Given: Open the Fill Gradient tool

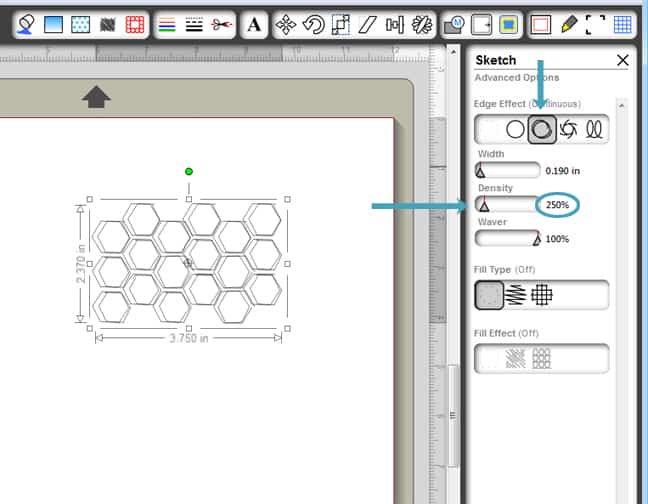Looking at the screenshot, I should pyautogui.click(x=53, y=24).
